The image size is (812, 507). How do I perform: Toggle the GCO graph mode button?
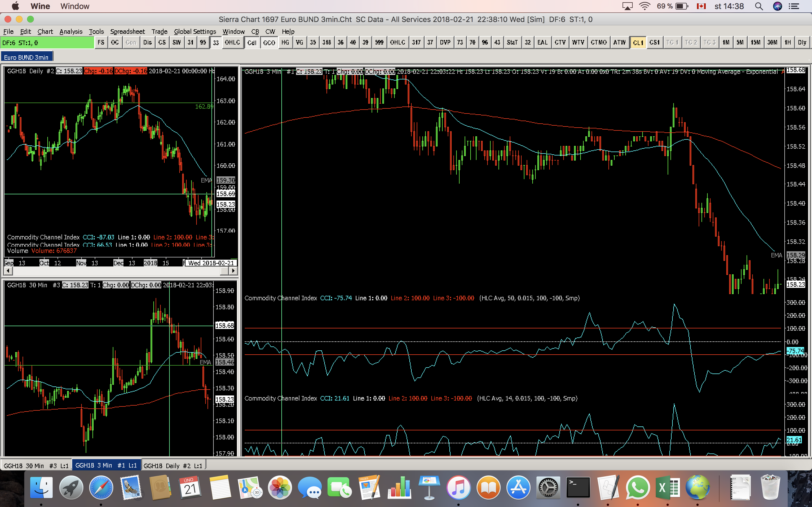click(x=269, y=43)
